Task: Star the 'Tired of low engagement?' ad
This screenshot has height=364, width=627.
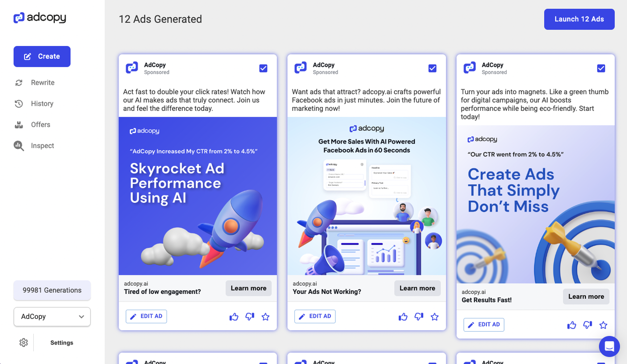Action: coord(265,317)
